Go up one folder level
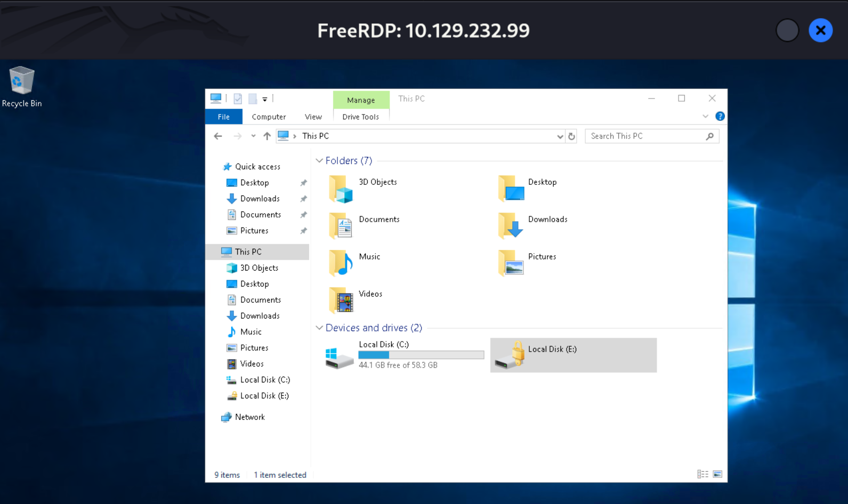This screenshot has width=848, height=504. [267, 136]
